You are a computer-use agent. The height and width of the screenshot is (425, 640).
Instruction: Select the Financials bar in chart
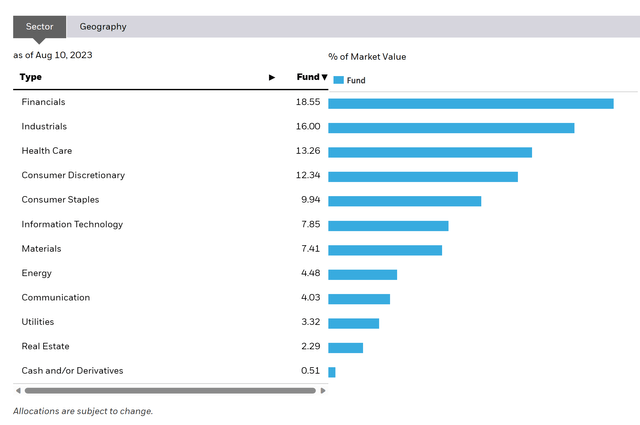(470, 103)
